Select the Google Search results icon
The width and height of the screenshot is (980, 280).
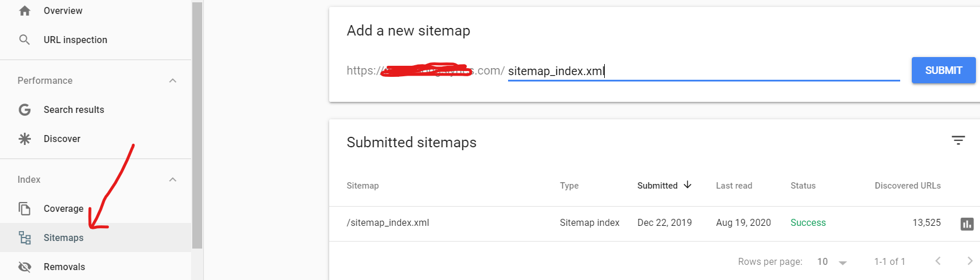(24, 109)
